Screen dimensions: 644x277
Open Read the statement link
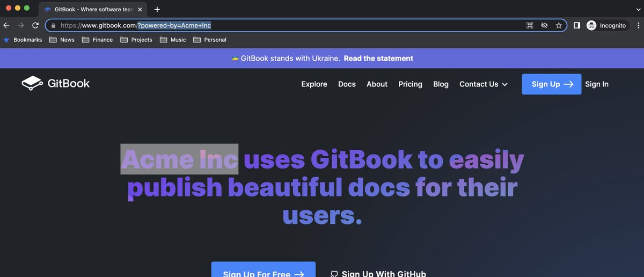pyautogui.click(x=378, y=58)
